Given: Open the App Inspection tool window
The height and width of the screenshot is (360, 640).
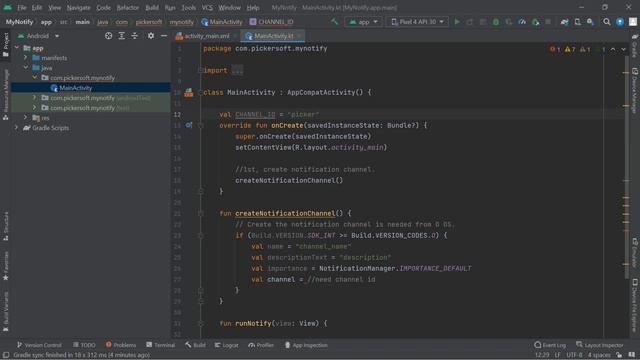Looking at the screenshot, I should coord(306,345).
